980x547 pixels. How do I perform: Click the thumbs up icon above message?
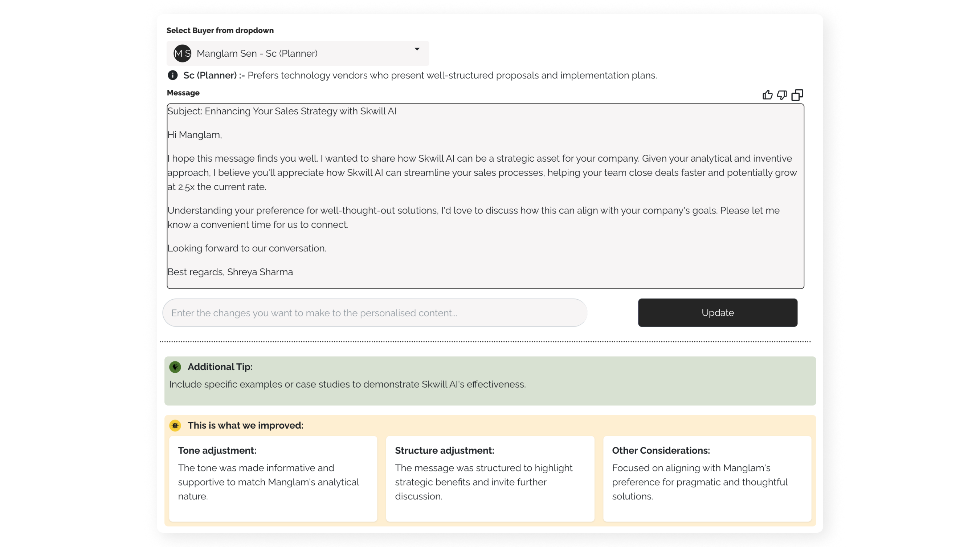coord(767,95)
